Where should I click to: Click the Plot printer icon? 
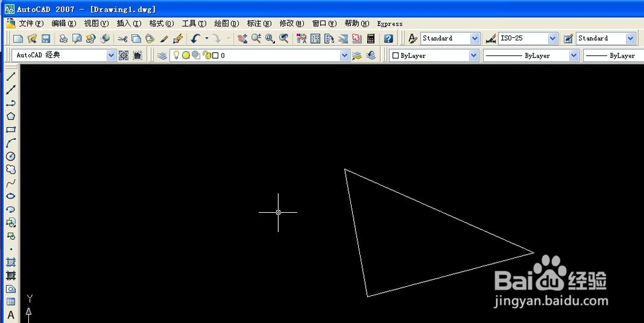coord(63,39)
